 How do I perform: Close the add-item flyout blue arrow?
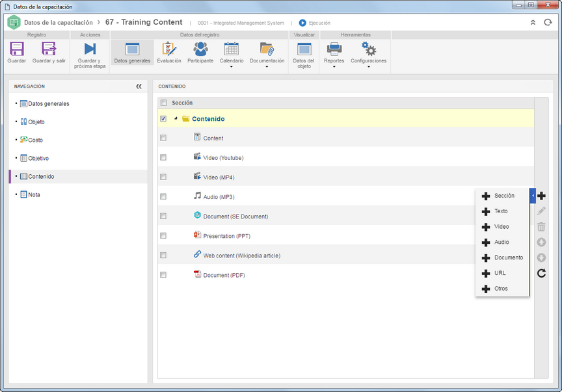click(x=533, y=196)
